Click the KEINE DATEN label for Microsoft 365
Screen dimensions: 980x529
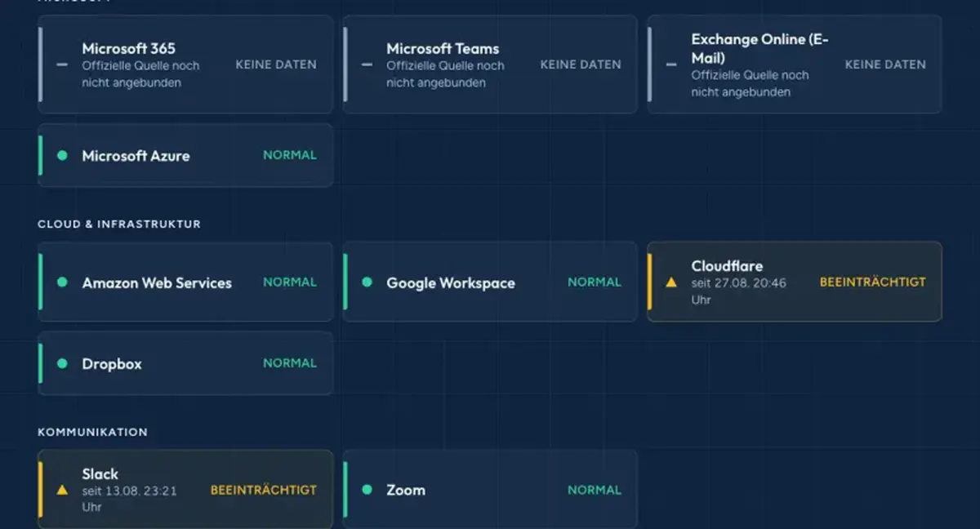click(x=276, y=64)
